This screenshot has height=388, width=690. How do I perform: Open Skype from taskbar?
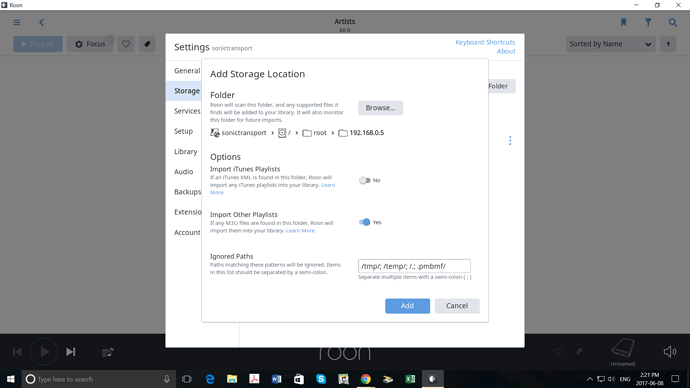pos(321,379)
